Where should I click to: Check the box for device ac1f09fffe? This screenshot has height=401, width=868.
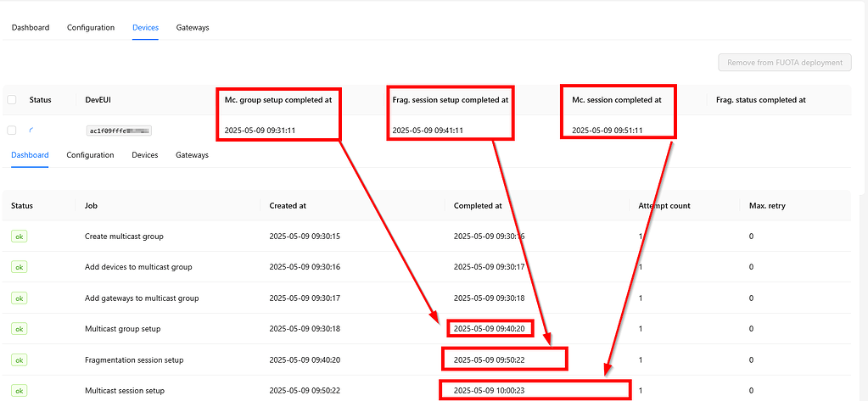pos(12,131)
